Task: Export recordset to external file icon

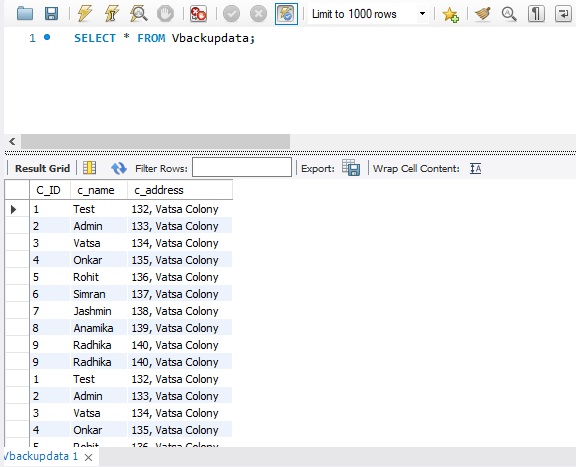Action: (x=351, y=168)
